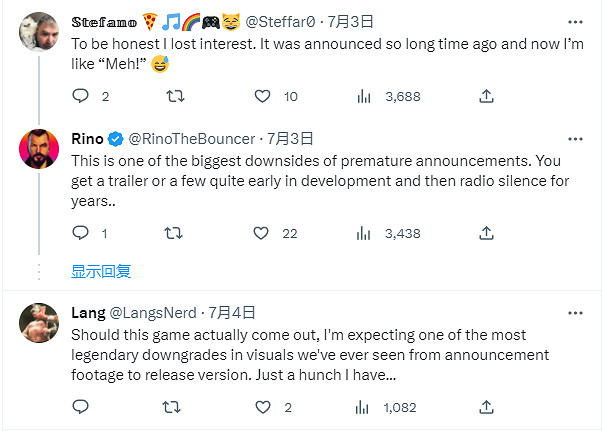
Task: Open more options on Lang's tweet
Action: pyautogui.click(x=574, y=312)
